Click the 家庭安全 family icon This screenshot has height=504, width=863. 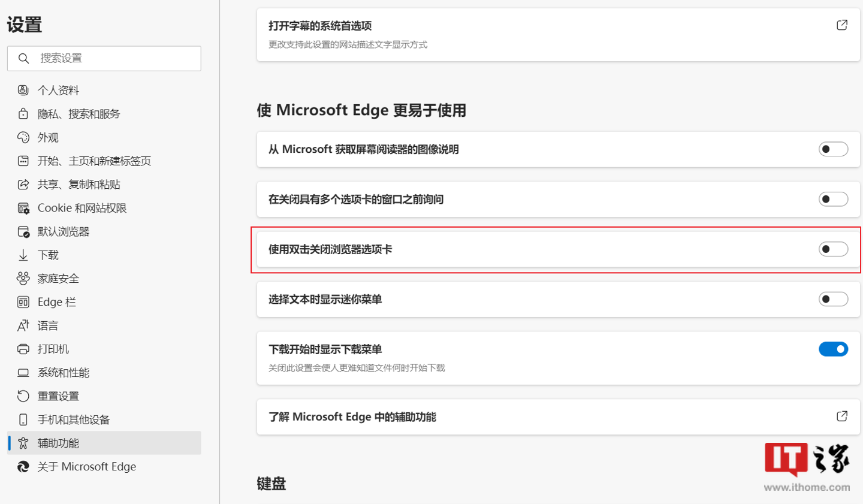[x=23, y=279]
